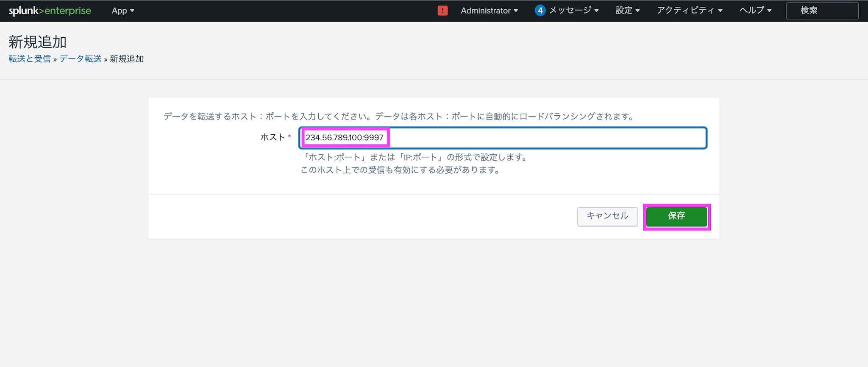This screenshot has height=367, width=868.
Task: Open the ヘルプ menu
Action: pyautogui.click(x=756, y=11)
